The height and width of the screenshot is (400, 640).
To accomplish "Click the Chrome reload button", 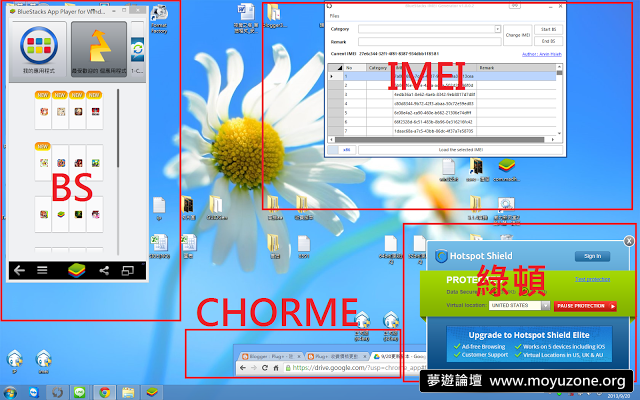I will point(264,368).
